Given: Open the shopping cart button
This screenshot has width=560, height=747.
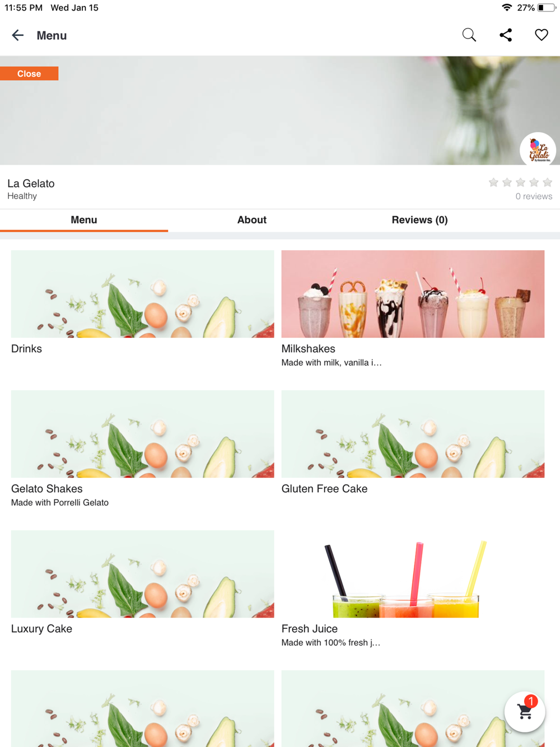Looking at the screenshot, I should coord(525,712).
